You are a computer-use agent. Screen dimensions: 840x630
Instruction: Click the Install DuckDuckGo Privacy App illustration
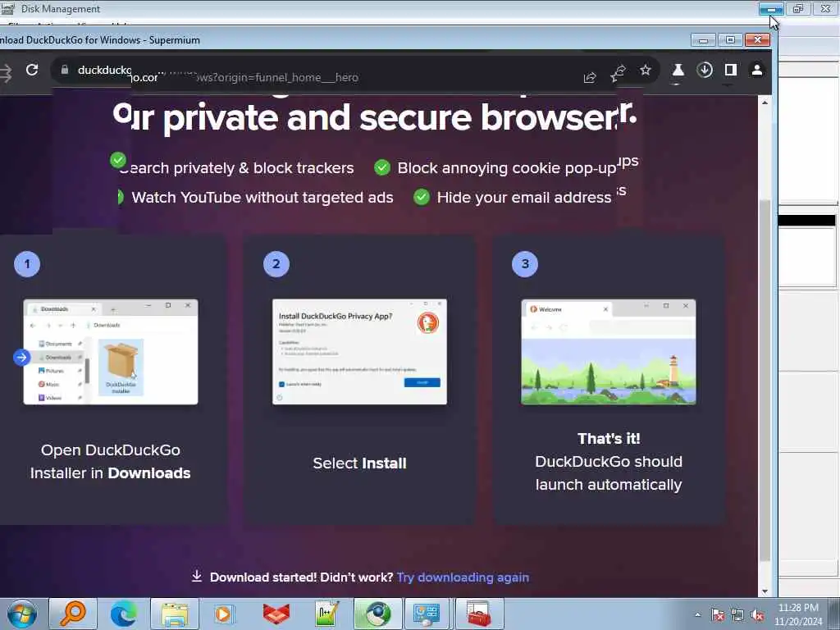pyautogui.click(x=359, y=352)
